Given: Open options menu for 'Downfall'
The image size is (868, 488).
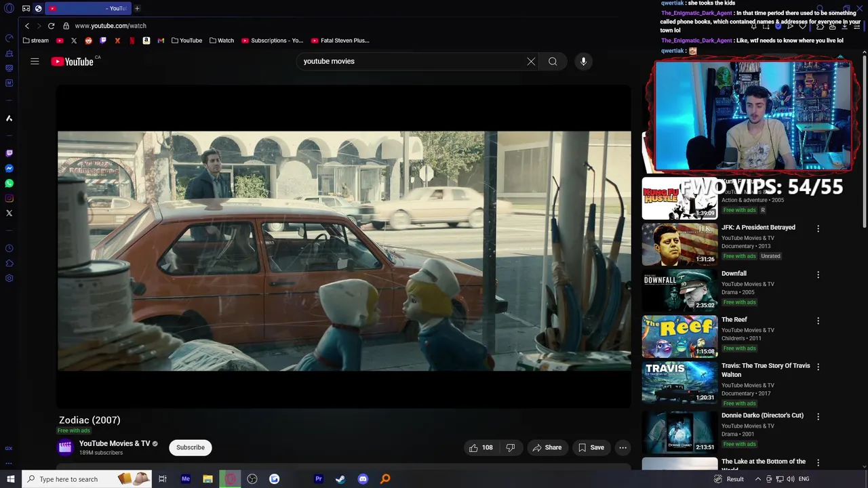Looking at the screenshot, I should coord(818,275).
